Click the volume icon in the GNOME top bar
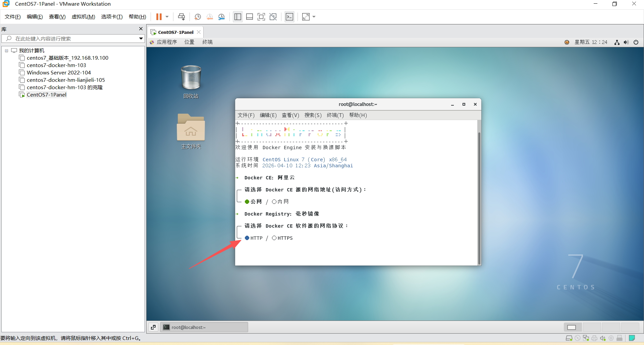644x345 pixels. click(626, 42)
